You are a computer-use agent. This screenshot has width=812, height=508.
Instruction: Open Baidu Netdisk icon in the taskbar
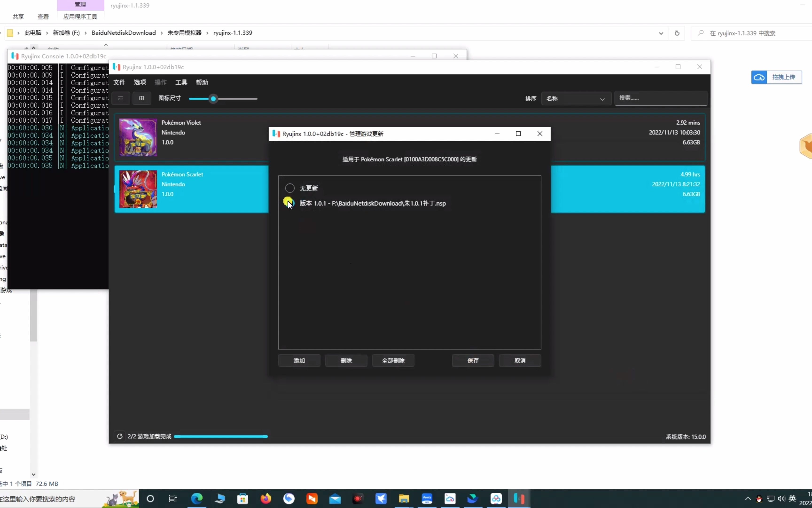coord(496,499)
